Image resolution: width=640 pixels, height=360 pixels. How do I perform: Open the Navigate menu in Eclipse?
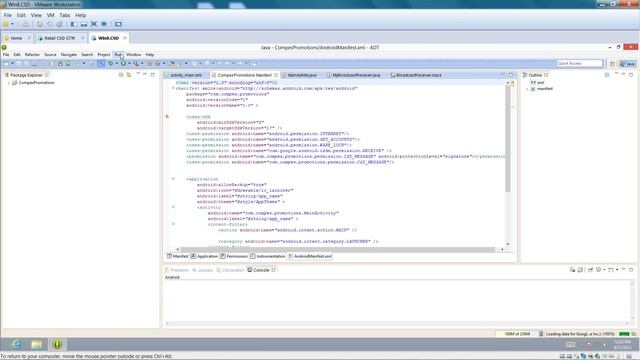[x=69, y=54]
